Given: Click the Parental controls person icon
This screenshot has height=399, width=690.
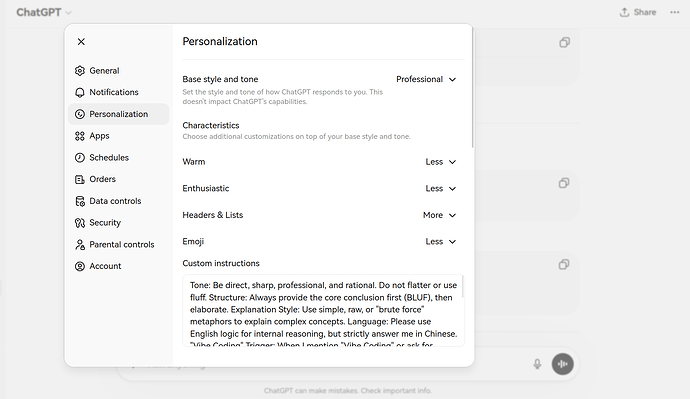Looking at the screenshot, I should [80, 245].
